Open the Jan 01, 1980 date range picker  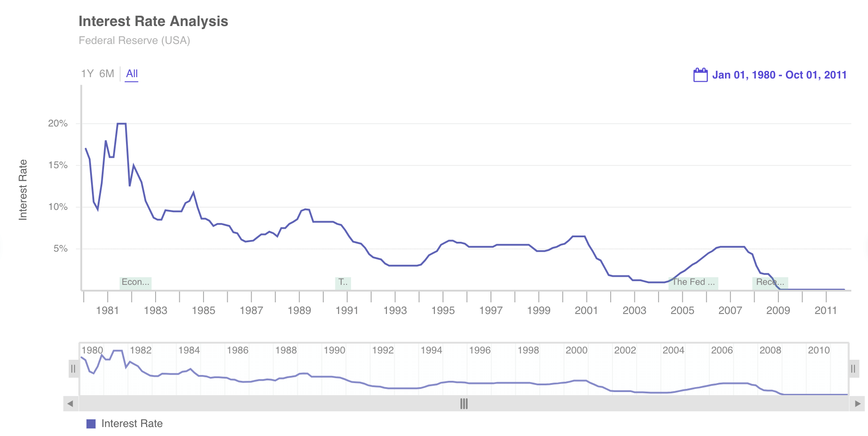tap(779, 75)
